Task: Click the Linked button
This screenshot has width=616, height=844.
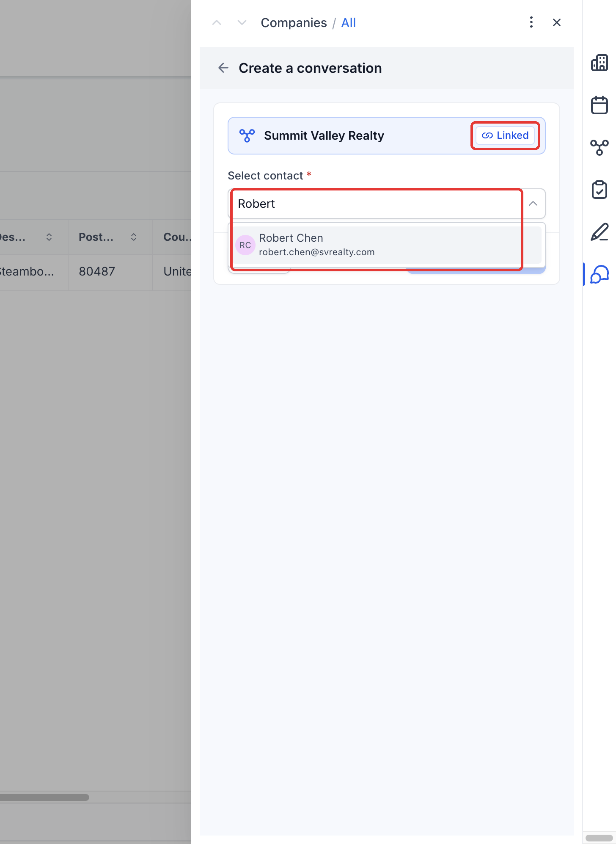Action: (x=505, y=135)
